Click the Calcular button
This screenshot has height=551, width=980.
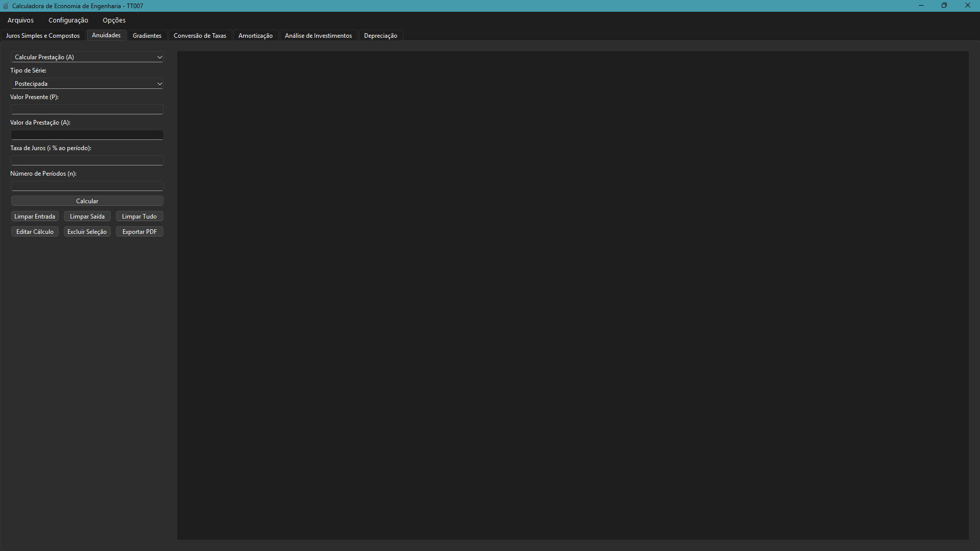(x=87, y=201)
